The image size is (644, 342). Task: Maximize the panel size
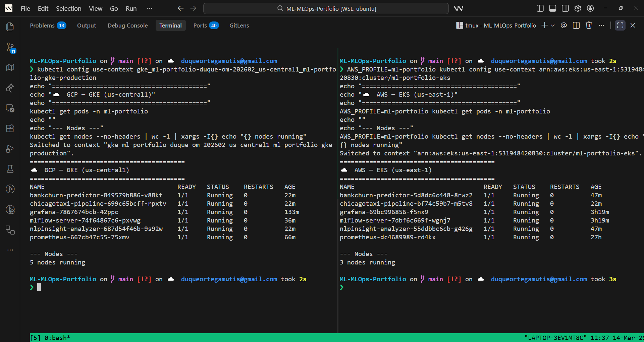coord(620,26)
